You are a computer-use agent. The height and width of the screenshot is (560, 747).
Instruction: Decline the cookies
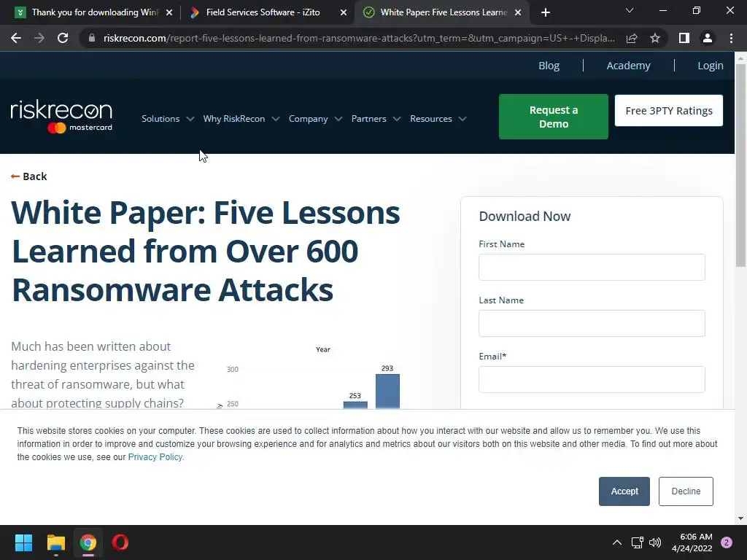(686, 491)
